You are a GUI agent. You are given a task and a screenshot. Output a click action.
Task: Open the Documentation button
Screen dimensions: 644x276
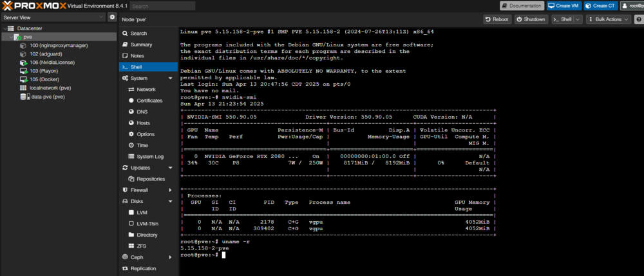[x=522, y=6]
